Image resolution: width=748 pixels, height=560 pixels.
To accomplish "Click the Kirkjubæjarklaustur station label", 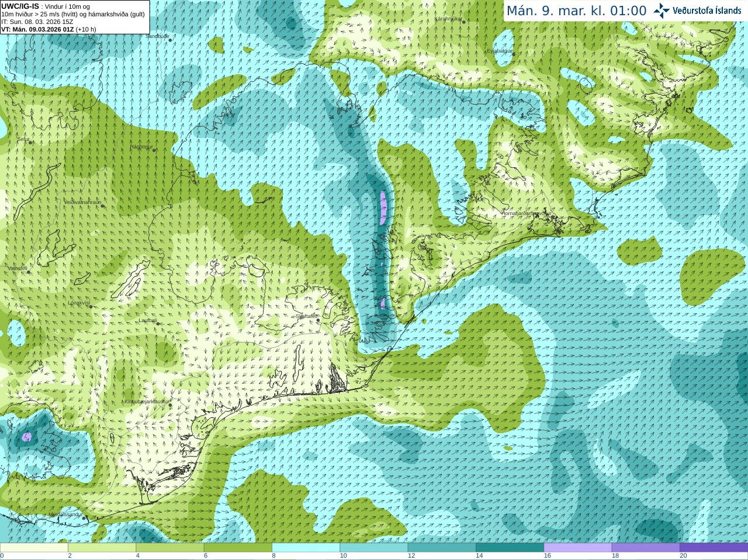I will click(147, 402).
